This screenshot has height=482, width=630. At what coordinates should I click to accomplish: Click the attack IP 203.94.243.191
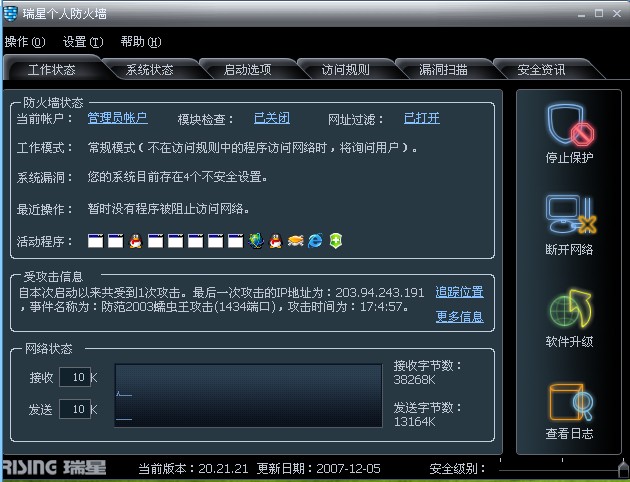pyautogui.click(x=380, y=292)
